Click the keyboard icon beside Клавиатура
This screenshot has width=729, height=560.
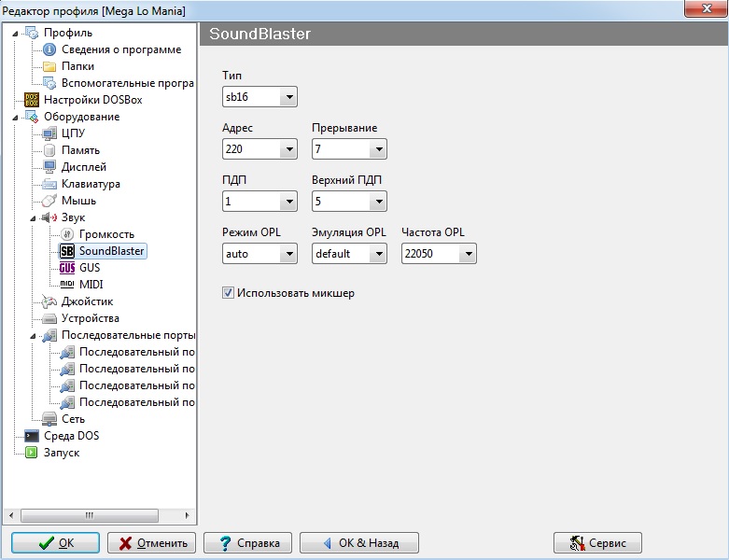[x=49, y=184]
